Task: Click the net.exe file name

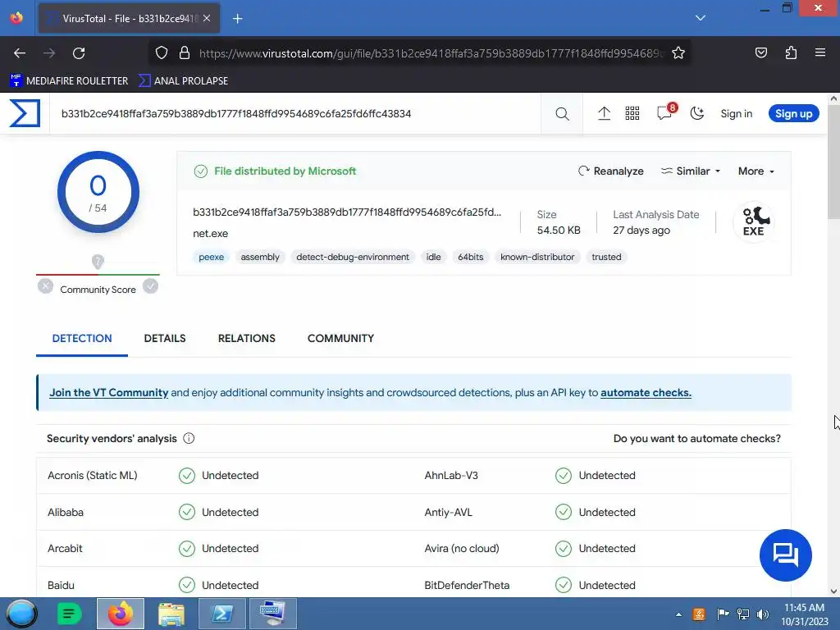Action: (211, 234)
